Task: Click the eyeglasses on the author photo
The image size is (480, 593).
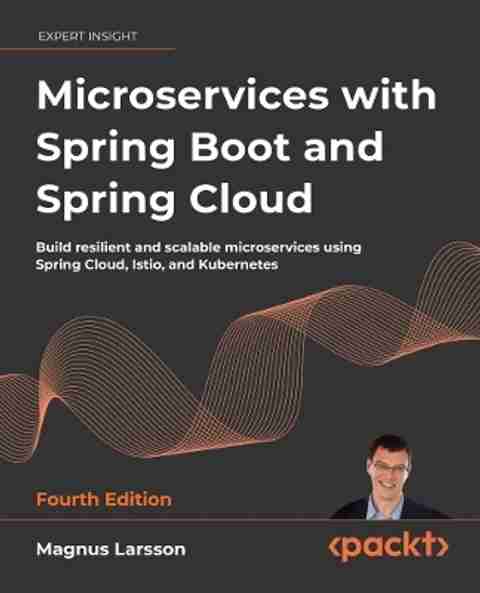Action: pyautogui.click(x=390, y=467)
